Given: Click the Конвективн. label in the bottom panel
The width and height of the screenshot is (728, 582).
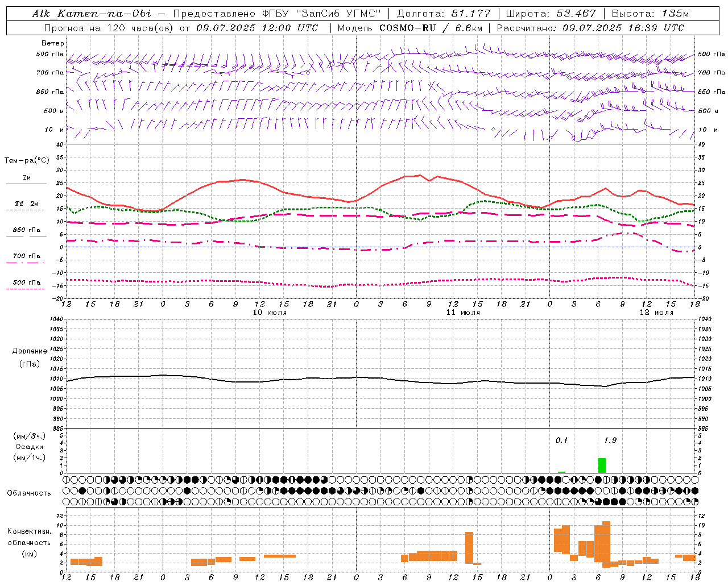Looking at the screenshot, I should point(30,531).
